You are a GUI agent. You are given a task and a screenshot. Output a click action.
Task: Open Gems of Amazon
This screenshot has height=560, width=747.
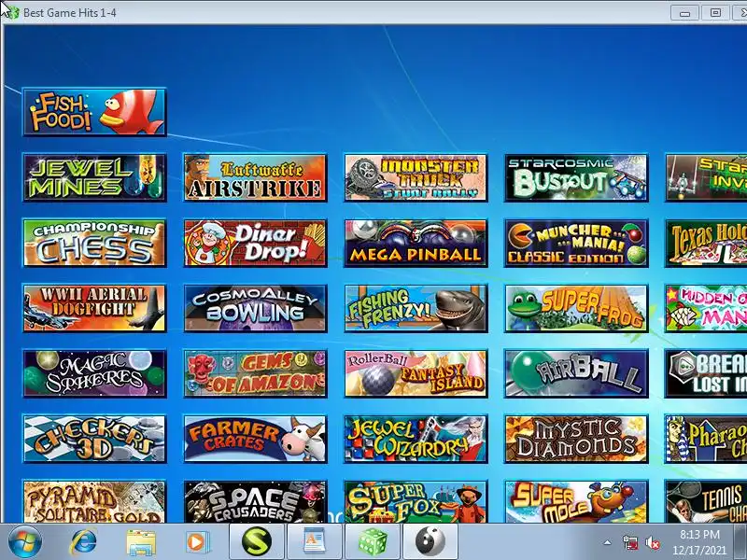pos(255,373)
